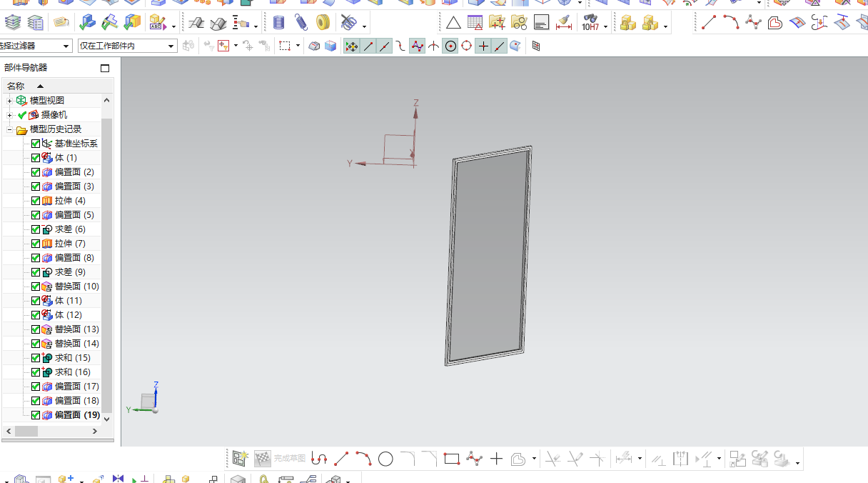Select 拉伸 (7) in the history tree
868x483 pixels.
(70, 244)
